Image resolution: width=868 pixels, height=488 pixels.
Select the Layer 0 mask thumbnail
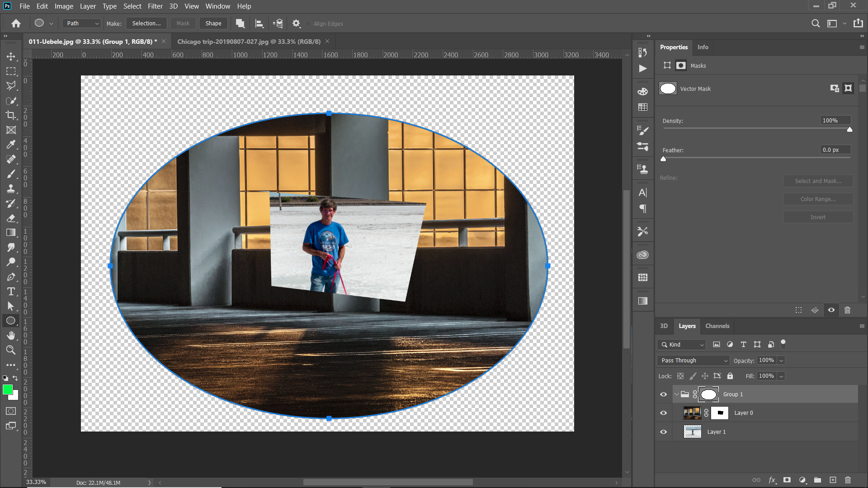click(x=720, y=413)
